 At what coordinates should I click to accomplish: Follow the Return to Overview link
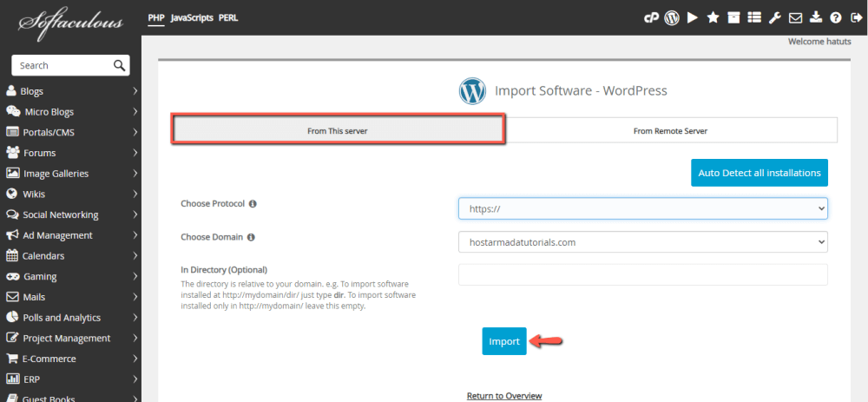[x=504, y=396]
